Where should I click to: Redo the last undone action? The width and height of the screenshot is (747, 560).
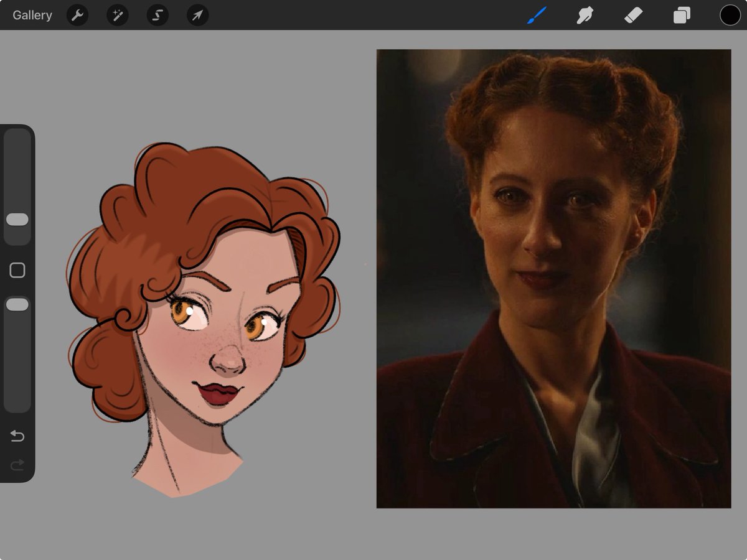click(x=17, y=464)
